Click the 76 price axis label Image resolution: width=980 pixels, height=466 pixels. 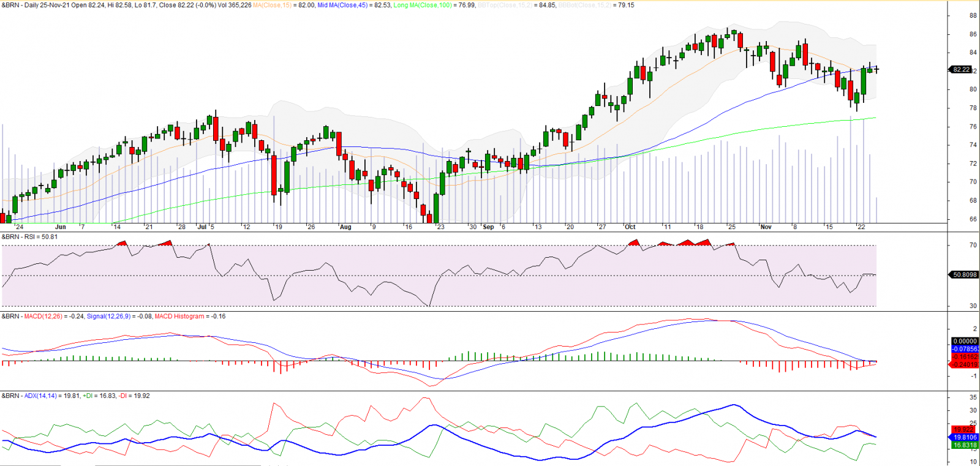pyautogui.click(x=973, y=127)
